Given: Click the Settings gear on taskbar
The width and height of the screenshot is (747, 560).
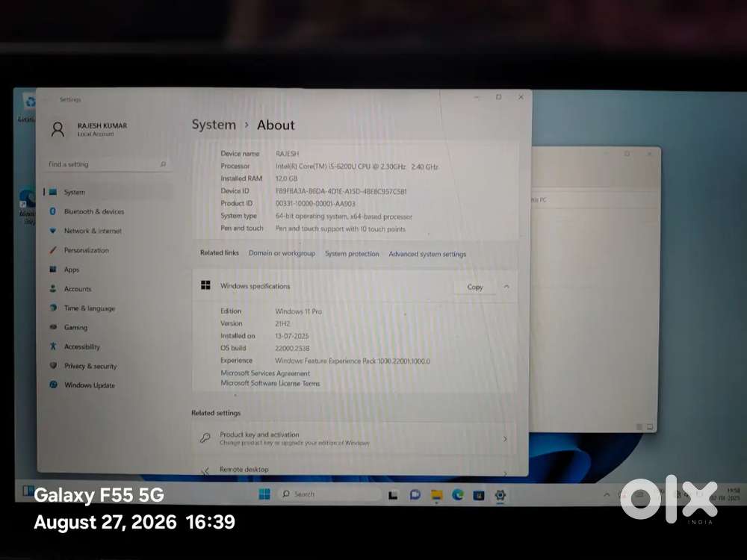Looking at the screenshot, I should click(500, 496).
